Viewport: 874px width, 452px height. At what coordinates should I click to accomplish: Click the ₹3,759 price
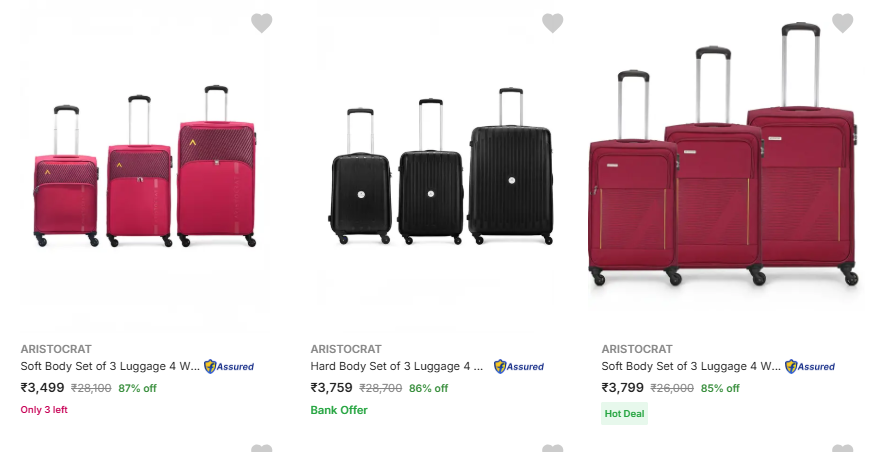pyautogui.click(x=332, y=388)
